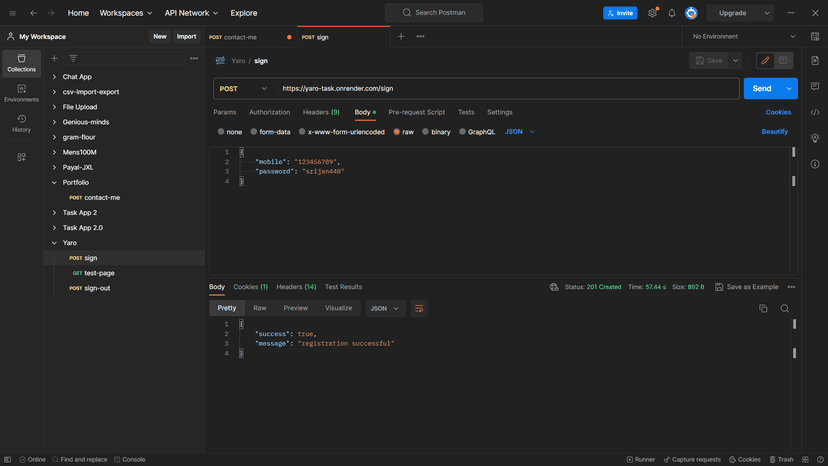Send the POST request
This screenshot has height=466, width=828.
click(762, 89)
